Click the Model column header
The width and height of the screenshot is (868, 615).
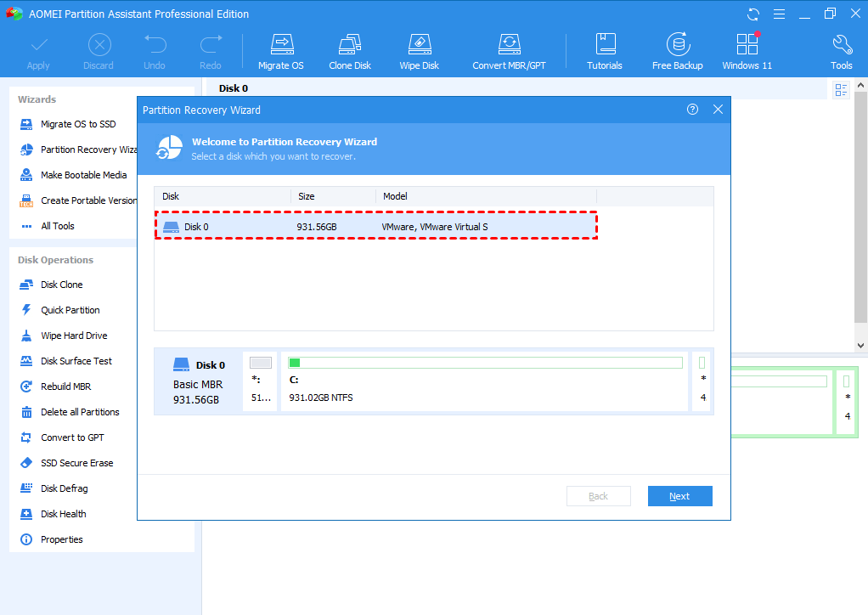[x=487, y=196]
